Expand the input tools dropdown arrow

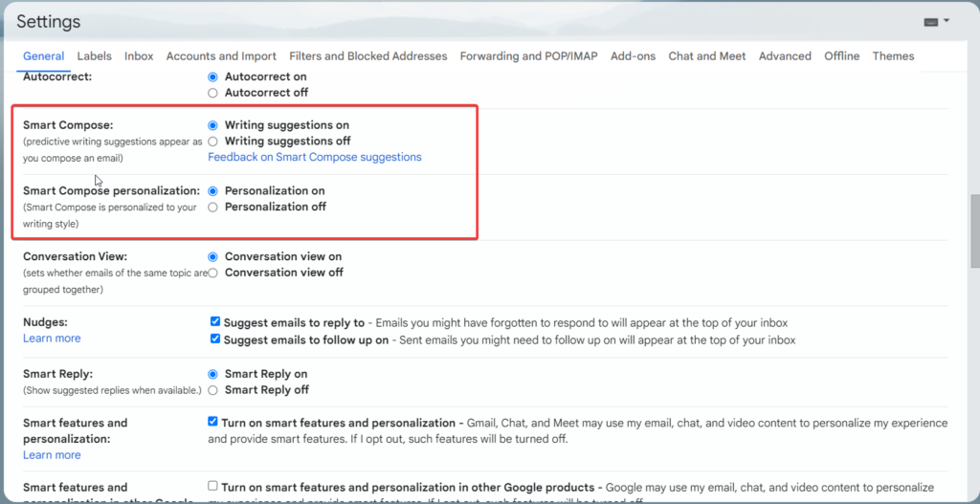click(x=947, y=21)
